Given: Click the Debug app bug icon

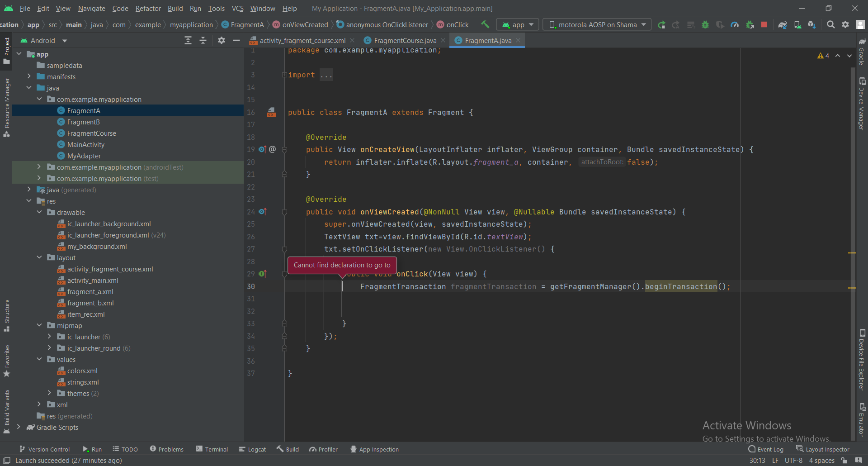Looking at the screenshot, I should tap(705, 25).
